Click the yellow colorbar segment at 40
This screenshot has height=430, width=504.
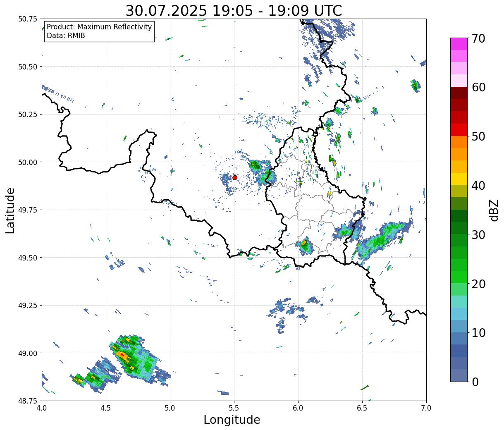(x=459, y=179)
